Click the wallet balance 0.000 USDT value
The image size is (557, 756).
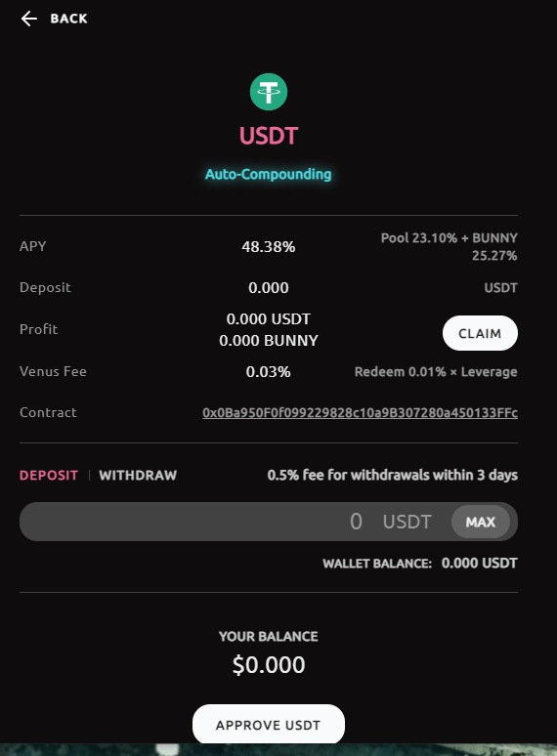[480, 564]
